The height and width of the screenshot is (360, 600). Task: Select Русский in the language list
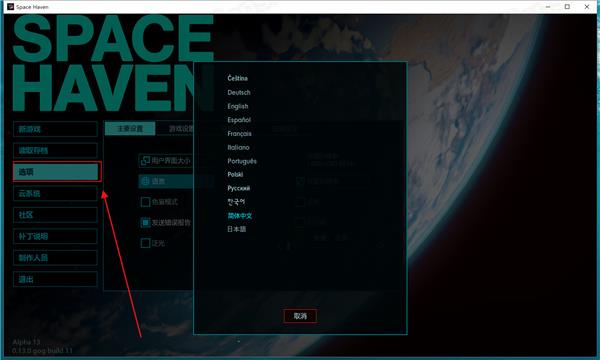tap(238, 188)
